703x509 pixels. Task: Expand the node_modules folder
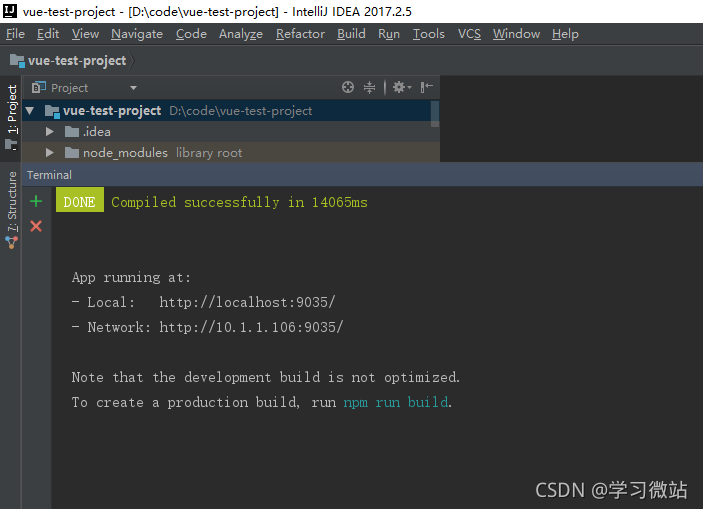[49, 152]
